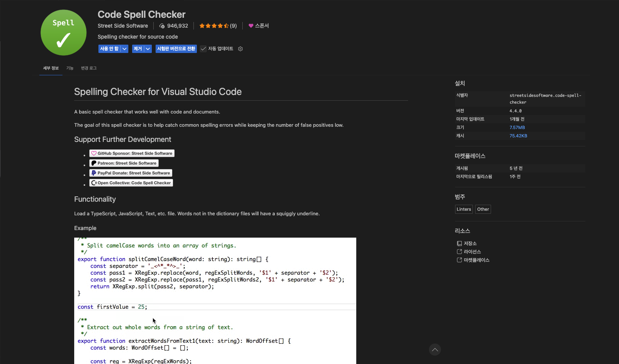Image resolution: width=619 pixels, height=364 pixels.
Task: Open the dropdown next to 사용 안 함
Action: point(124,48)
